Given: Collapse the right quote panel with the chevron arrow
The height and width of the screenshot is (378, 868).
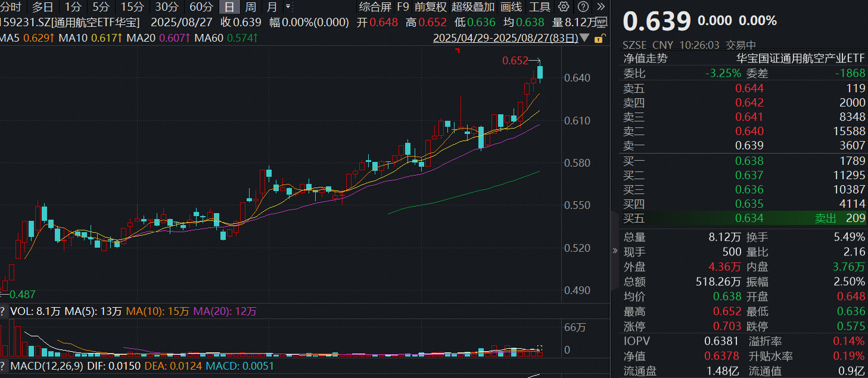Looking at the screenshot, I should 615,250.
